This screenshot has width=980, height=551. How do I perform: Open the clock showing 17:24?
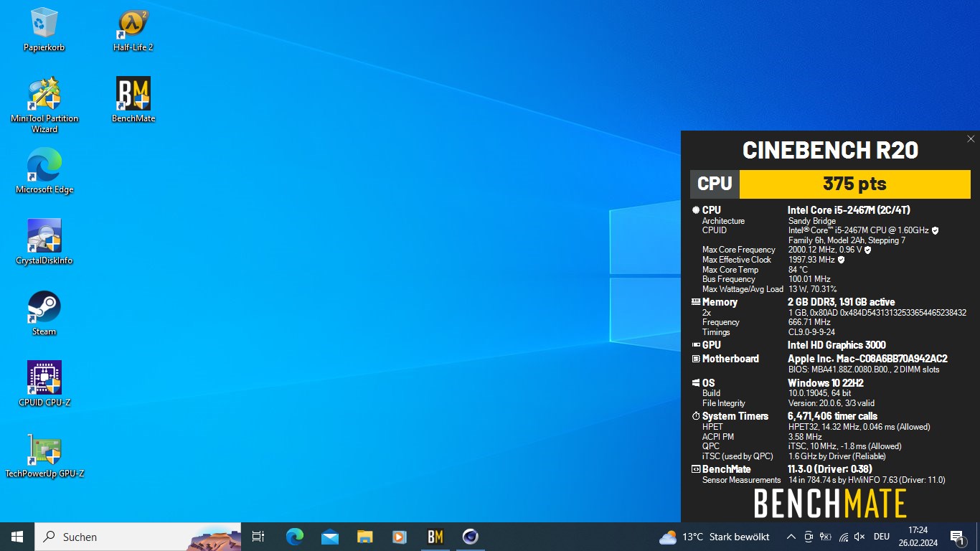pyautogui.click(x=918, y=537)
